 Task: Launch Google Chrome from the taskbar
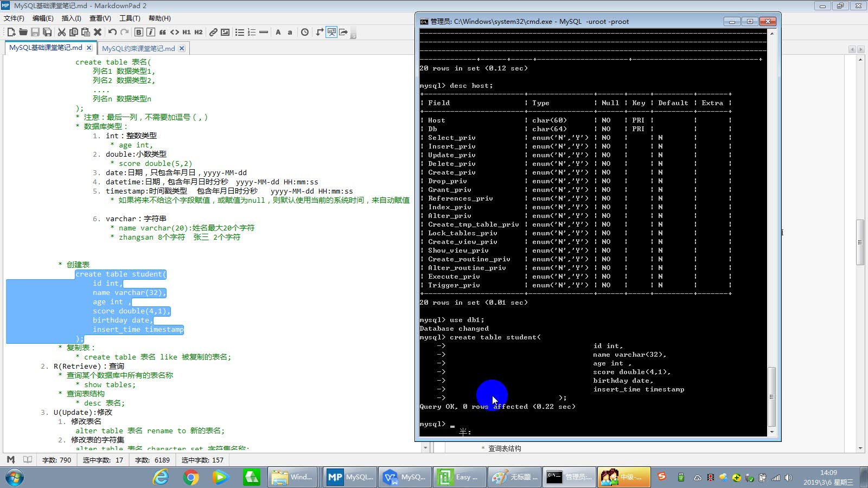tap(191, 477)
